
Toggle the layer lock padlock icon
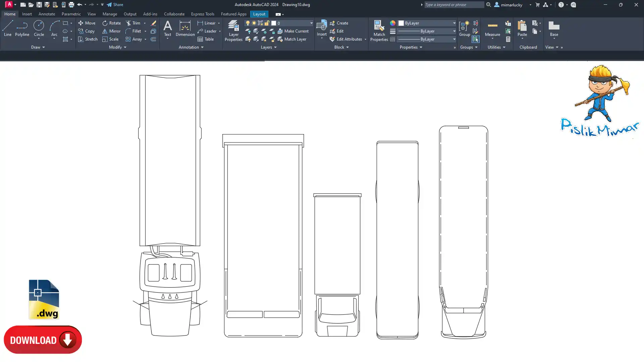[267, 23]
